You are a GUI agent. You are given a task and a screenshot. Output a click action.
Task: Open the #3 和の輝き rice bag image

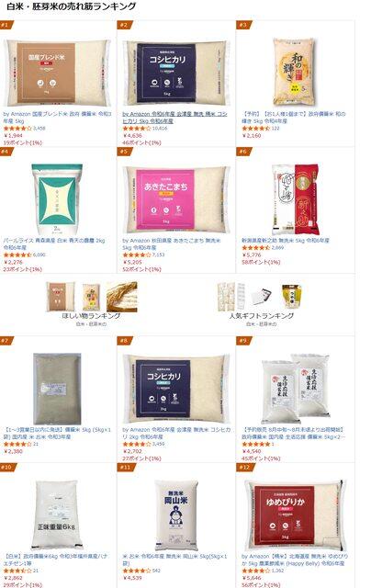point(295,72)
